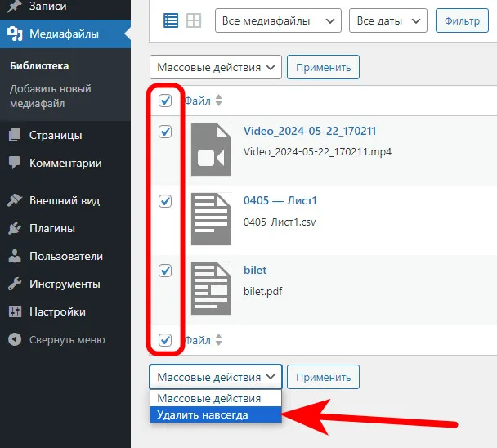Click the Страницы pages icon
Screen dimensions: 497x448
coord(14,135)
